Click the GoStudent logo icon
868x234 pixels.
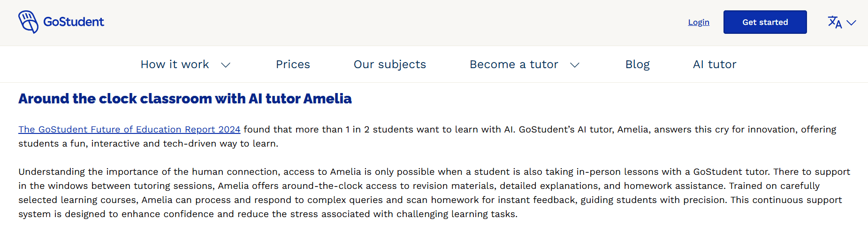click(x=28, y=22)
